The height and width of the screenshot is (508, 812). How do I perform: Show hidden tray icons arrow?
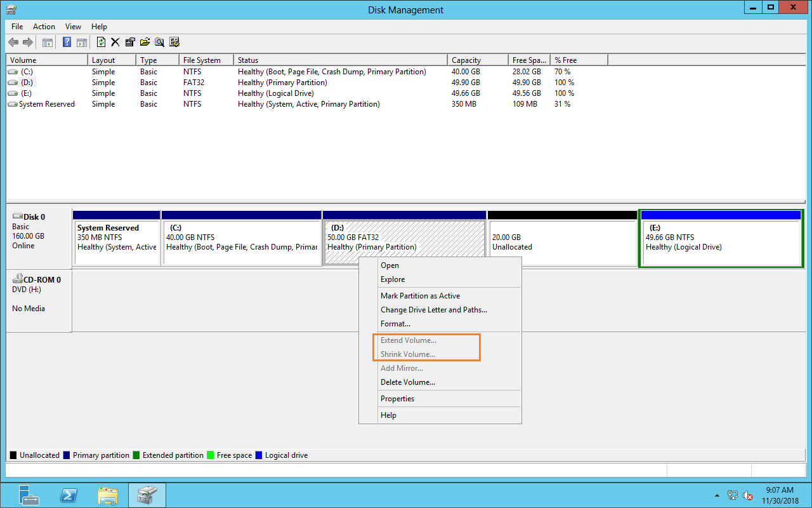coord(717,495)
